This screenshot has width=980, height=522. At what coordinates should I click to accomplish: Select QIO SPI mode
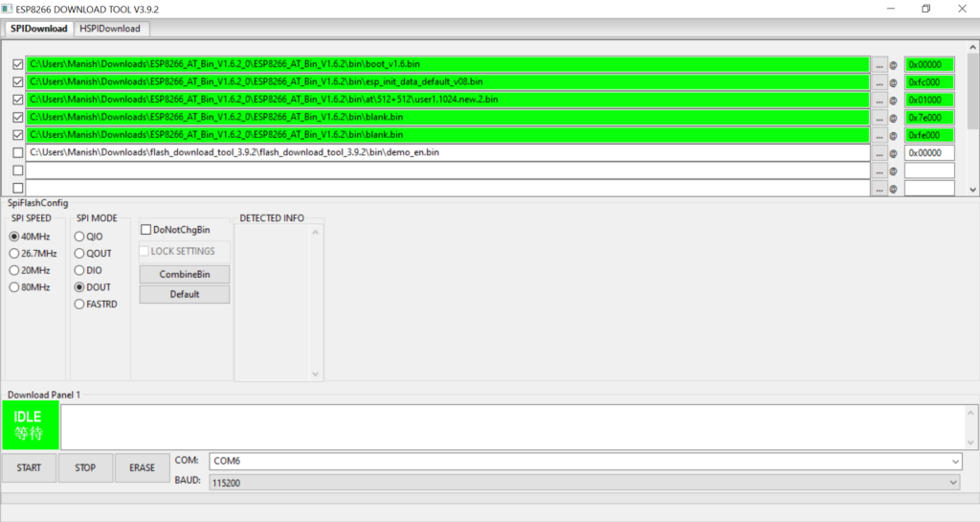point(79,237)
